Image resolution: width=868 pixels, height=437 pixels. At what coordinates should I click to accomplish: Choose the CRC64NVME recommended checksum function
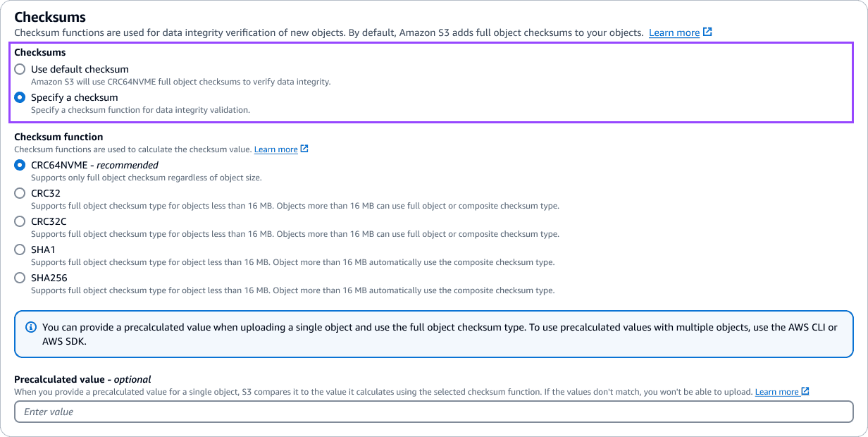[20, 165]
